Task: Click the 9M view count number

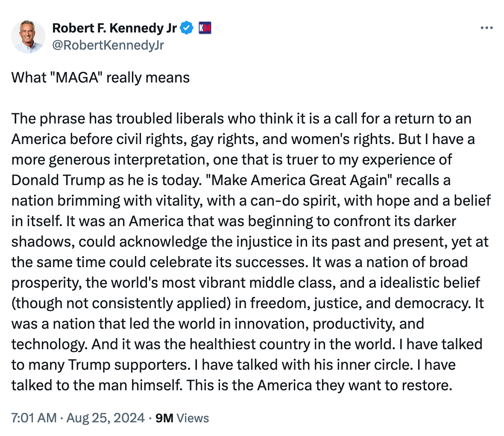Action: point(164,418)
